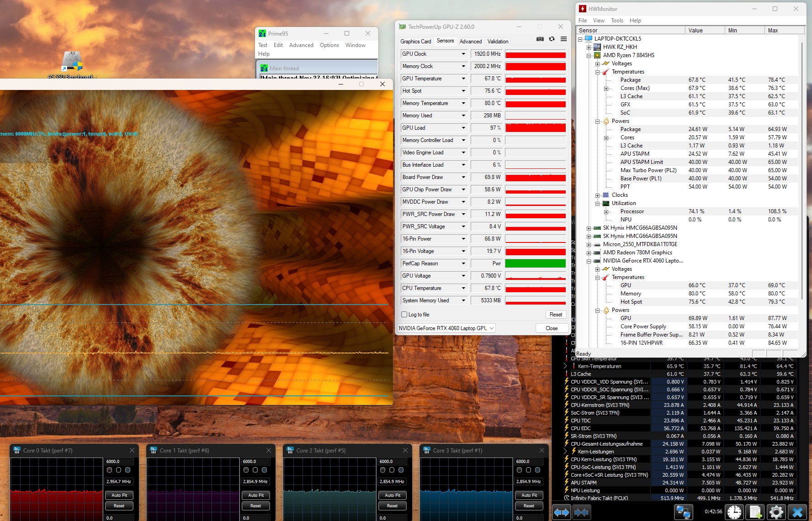Toggle last circle option in Core 3 graph
The image size is (812, 521).
(537, 470)
